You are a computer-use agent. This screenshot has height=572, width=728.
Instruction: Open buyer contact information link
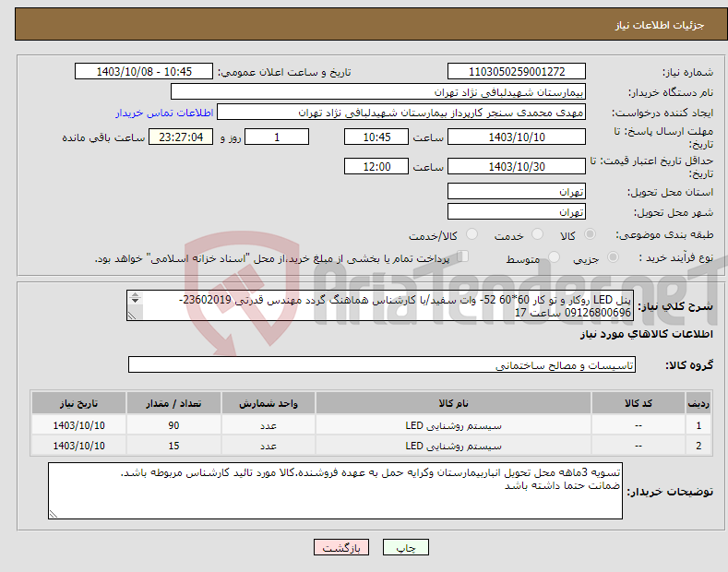[164, 113]
